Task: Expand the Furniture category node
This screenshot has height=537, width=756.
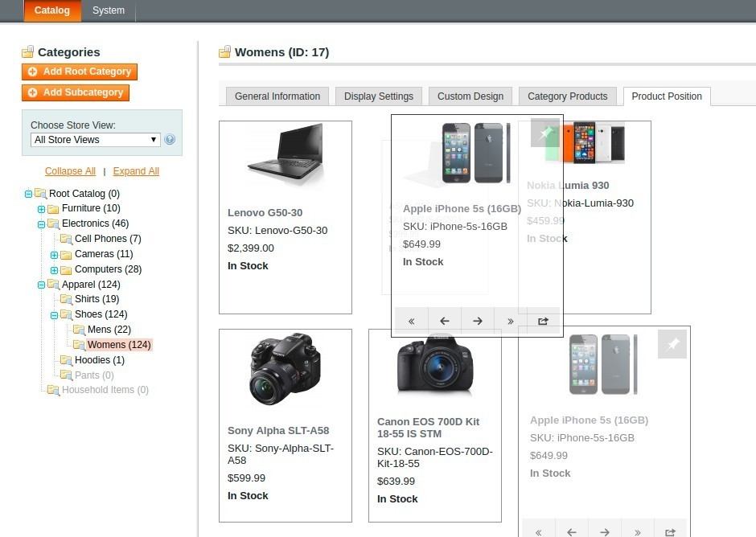Action: 42,209
